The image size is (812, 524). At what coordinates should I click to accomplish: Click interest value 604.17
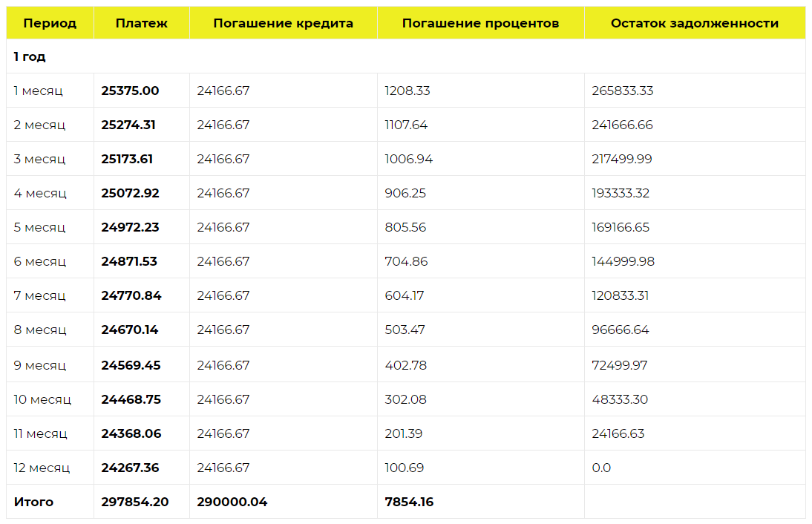[x=405, y=295]
